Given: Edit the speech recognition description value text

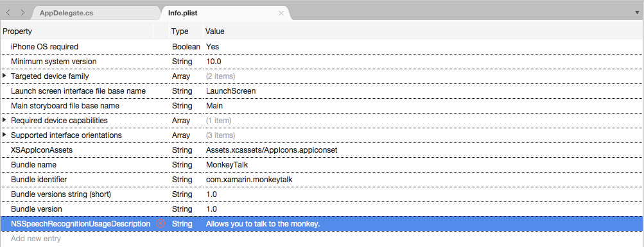Looking at the screenshot, I should point(263,224).
